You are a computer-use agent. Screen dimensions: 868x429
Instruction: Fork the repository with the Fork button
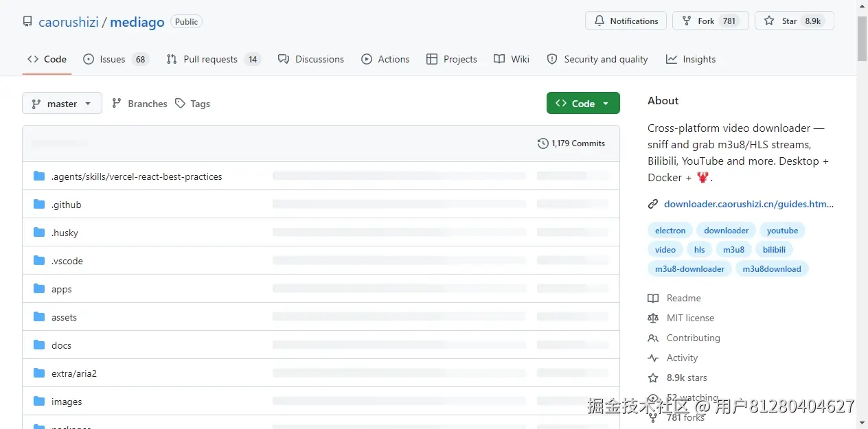click(710, 21)
